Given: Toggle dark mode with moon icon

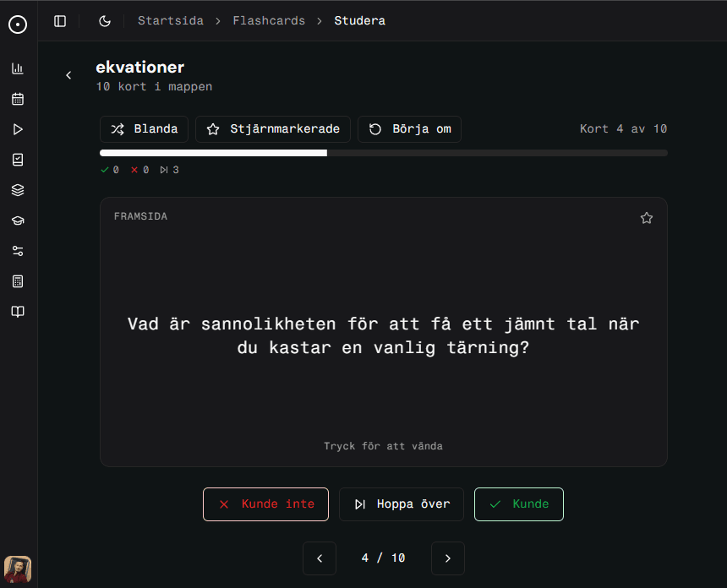Looking at the screenshot, I should pos(105,21).
